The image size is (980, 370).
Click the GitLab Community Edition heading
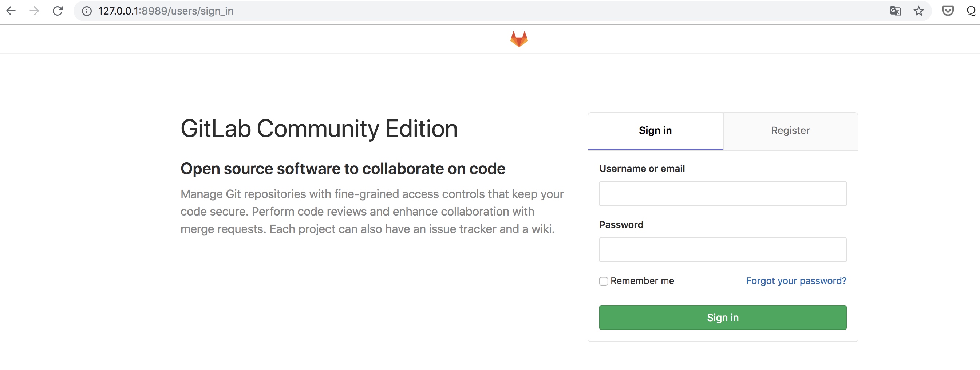click(x=319, y=129)
